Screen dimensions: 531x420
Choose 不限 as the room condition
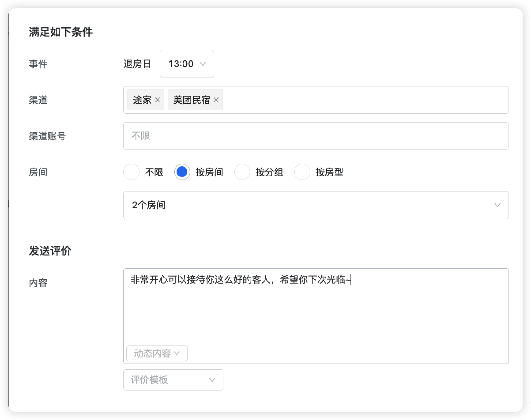coord(131,172)
